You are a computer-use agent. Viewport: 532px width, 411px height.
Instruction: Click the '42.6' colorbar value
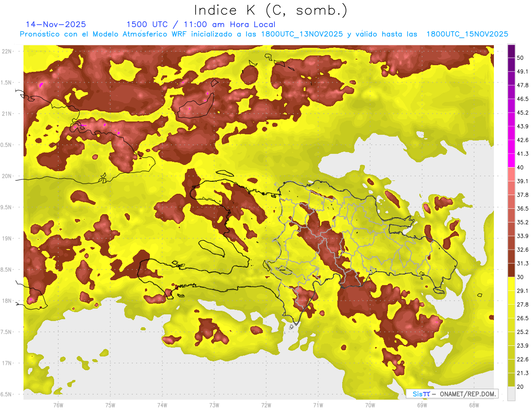[523, 140]
